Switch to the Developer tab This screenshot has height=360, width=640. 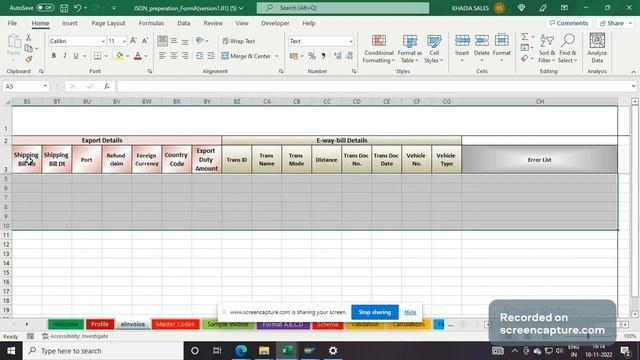(x=275, y=23)
